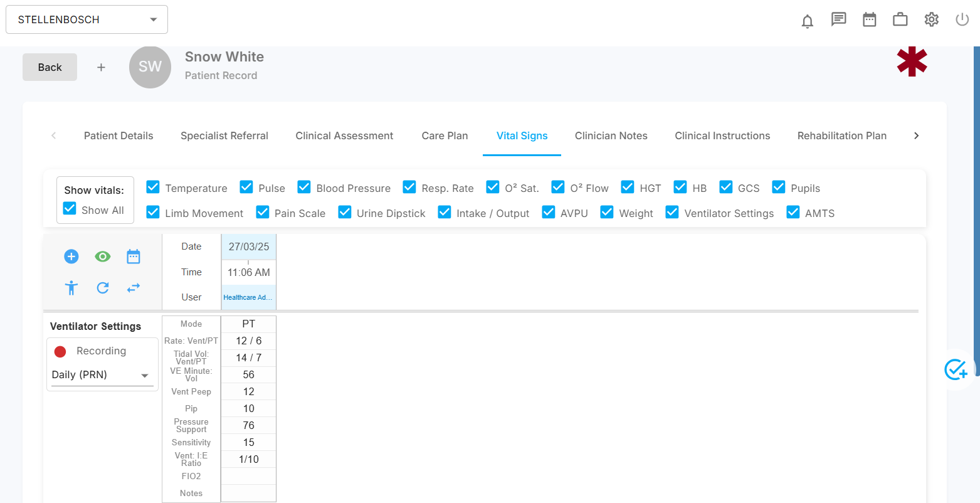Click the swap arrows icon
This screenshot has width=980, height=503.
pos(134,288)
